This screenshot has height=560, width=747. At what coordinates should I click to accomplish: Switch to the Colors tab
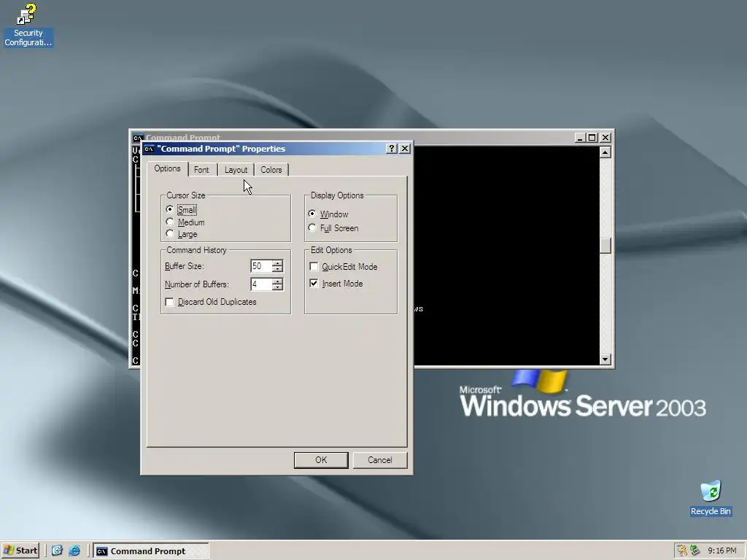tap(271, 170)
